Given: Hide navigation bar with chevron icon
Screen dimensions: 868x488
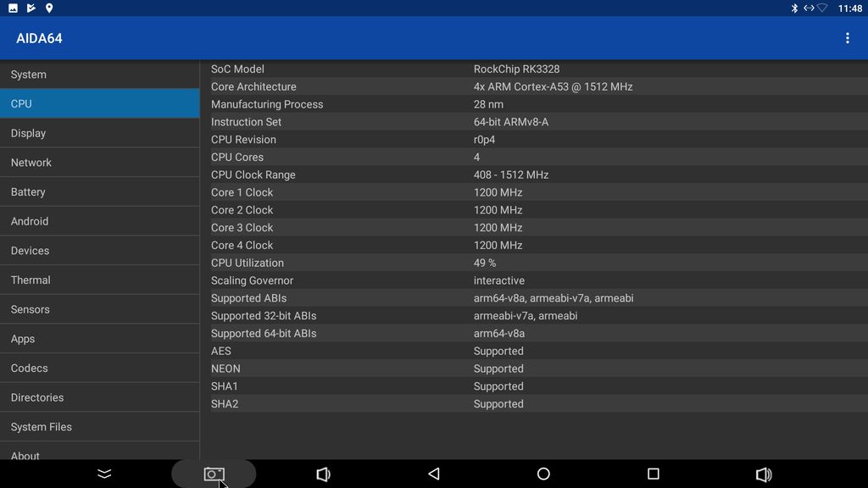Looking at the screenshot, I should pos(104,474).
